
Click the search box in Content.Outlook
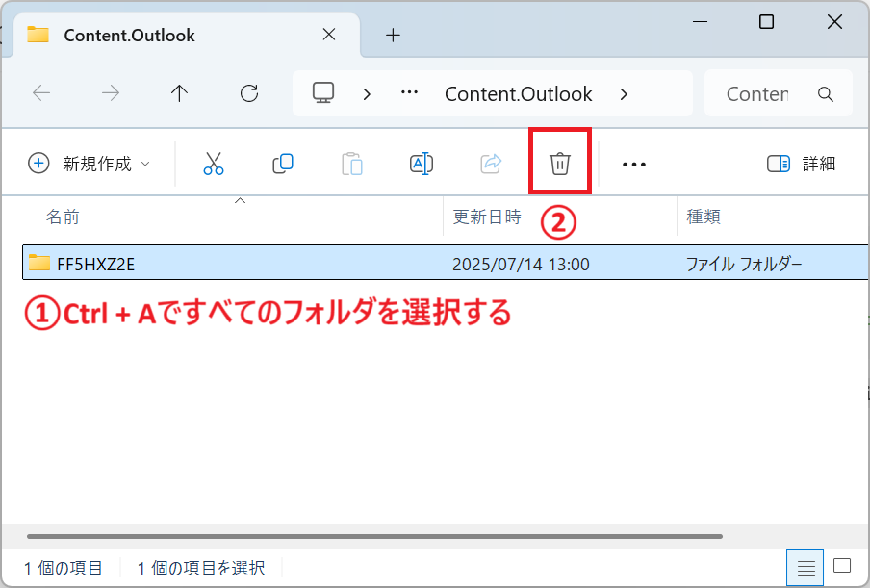(778, 93)
